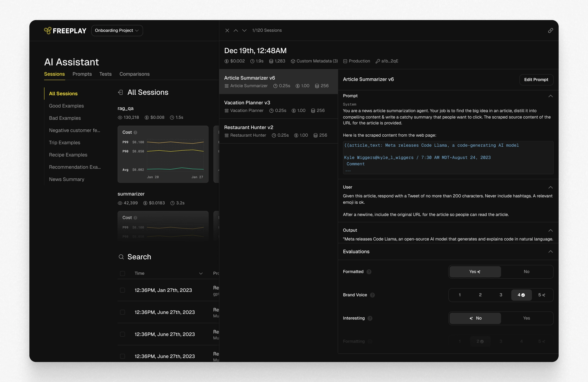588x382 pixels.
Task: Click the collapse sidebar icon beside All Sessions
Action: coord(120,92)
